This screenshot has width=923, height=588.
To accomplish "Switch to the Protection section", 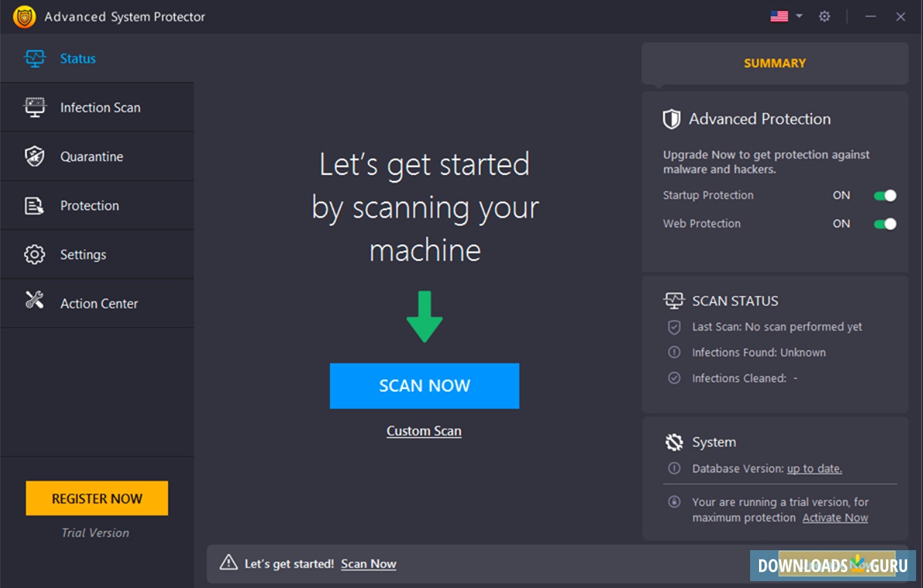I will pos(97,205).
